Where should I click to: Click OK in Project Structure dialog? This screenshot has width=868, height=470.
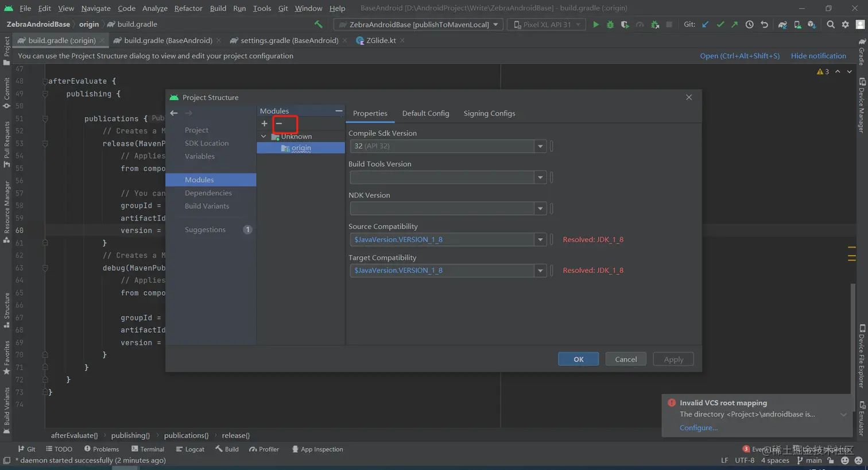(x=578, y=359)
